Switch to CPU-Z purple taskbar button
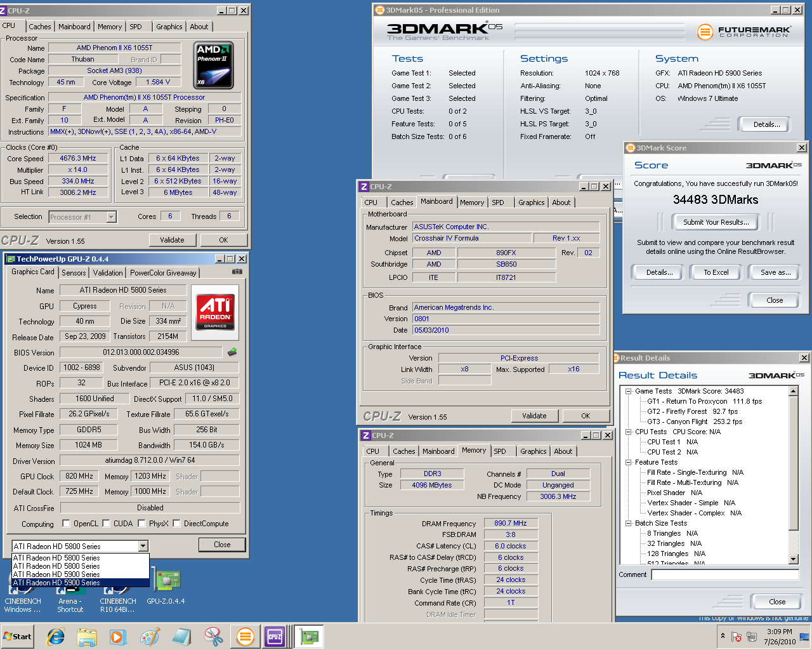 point(275,637)
